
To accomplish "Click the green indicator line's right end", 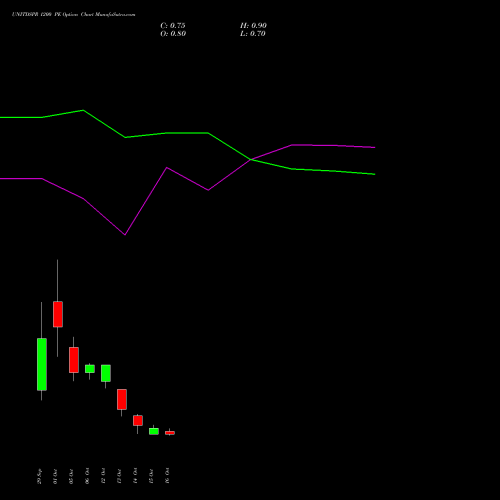I will (x=375, y=174).
